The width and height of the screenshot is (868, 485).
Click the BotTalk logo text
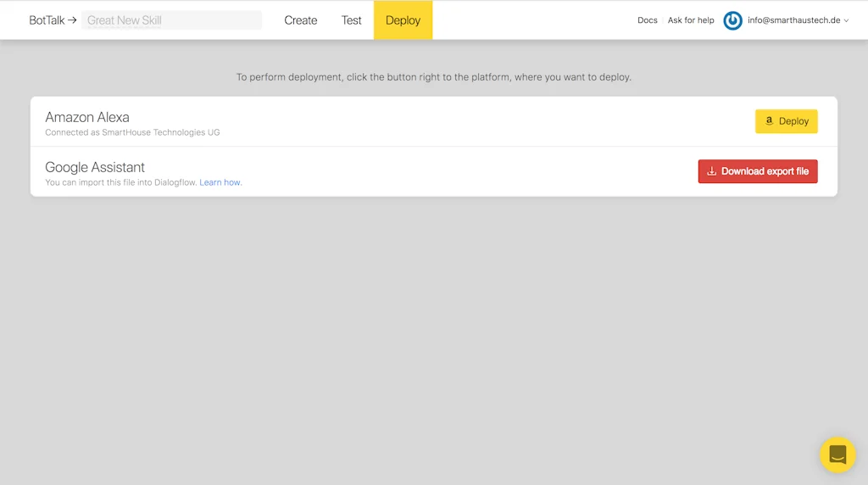[x=47, y=20]
